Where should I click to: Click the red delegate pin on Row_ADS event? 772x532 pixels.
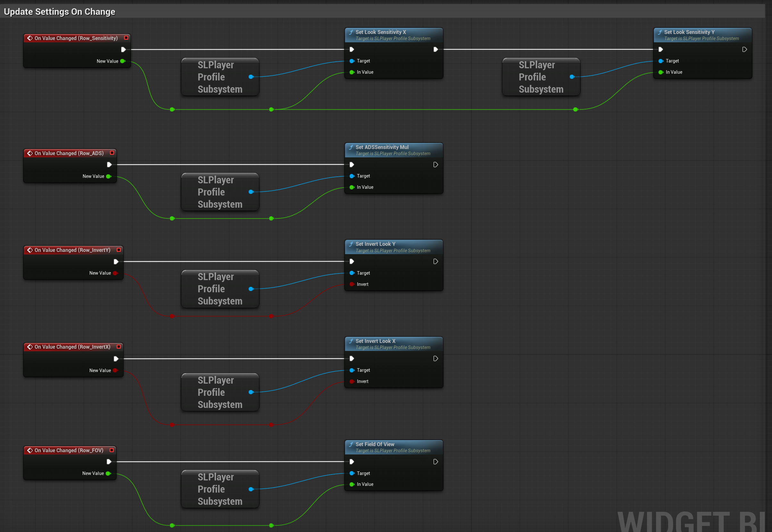tap(112, 153)
